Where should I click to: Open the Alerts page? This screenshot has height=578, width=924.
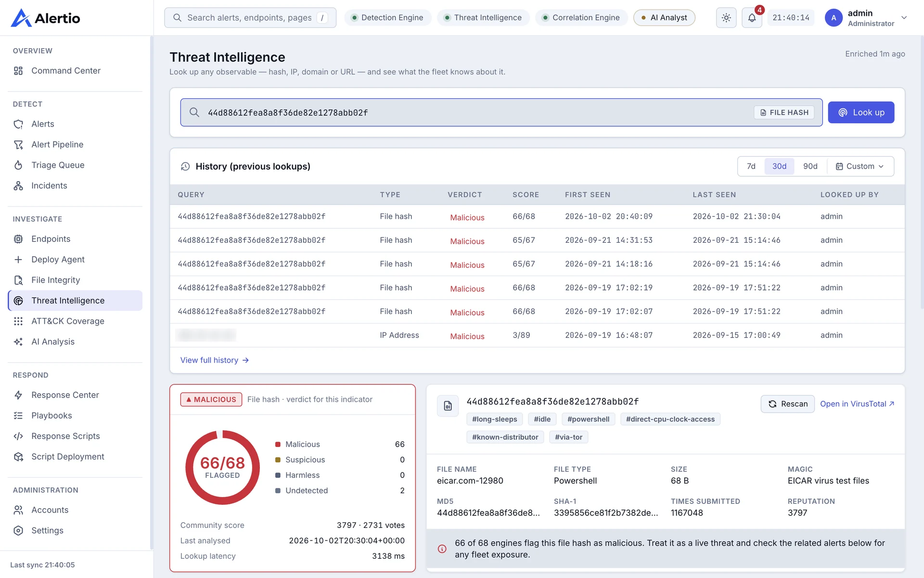point(75,124)
